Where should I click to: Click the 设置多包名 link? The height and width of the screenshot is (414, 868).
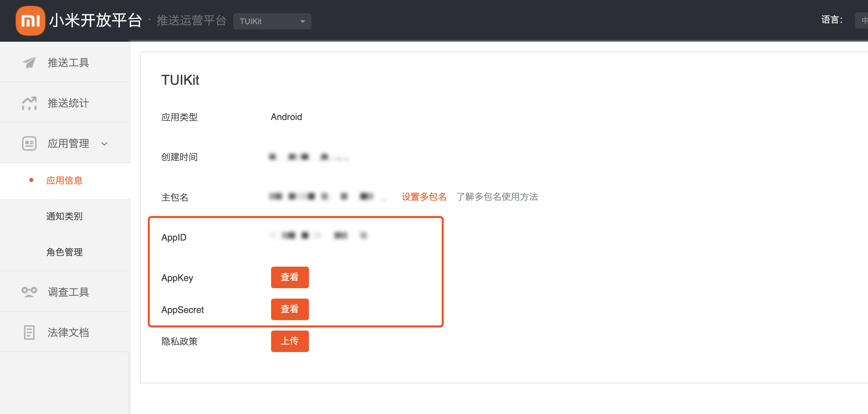(x=424, y=197)
